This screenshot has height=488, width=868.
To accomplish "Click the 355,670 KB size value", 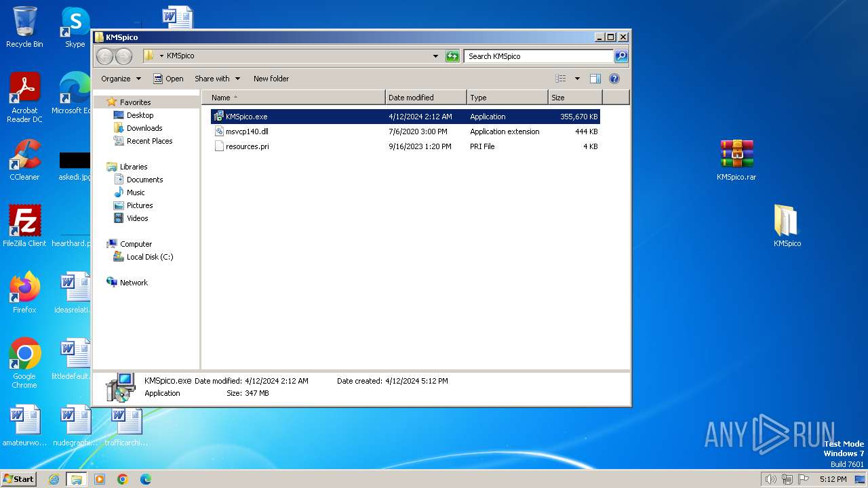I will (579, 117).
